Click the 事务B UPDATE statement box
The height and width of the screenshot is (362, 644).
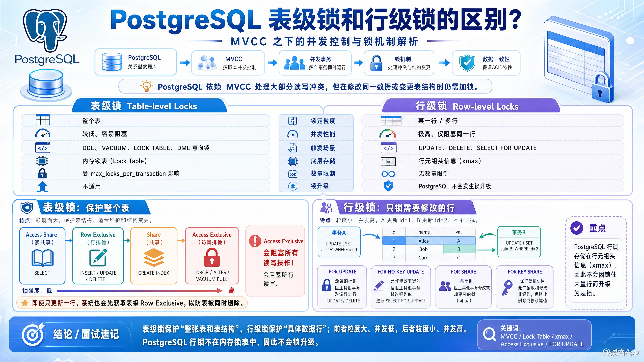click(x=519, y=242)
